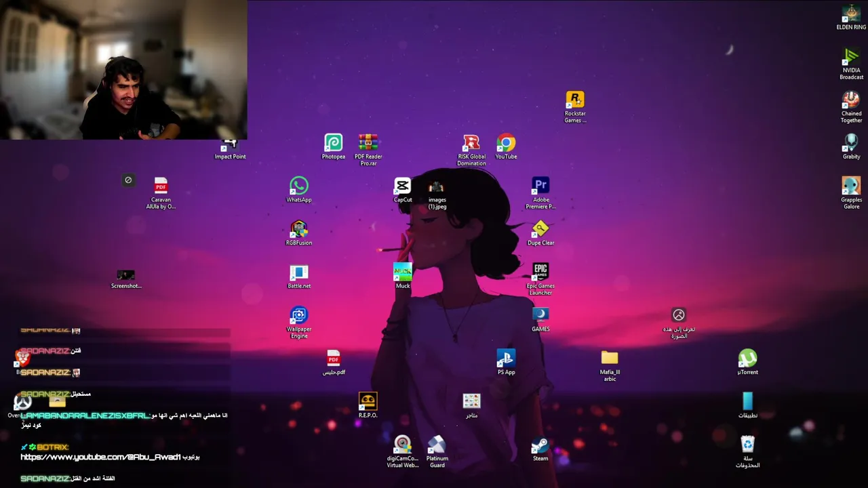Select the Chained Together game icon

(x=851, y=107)
